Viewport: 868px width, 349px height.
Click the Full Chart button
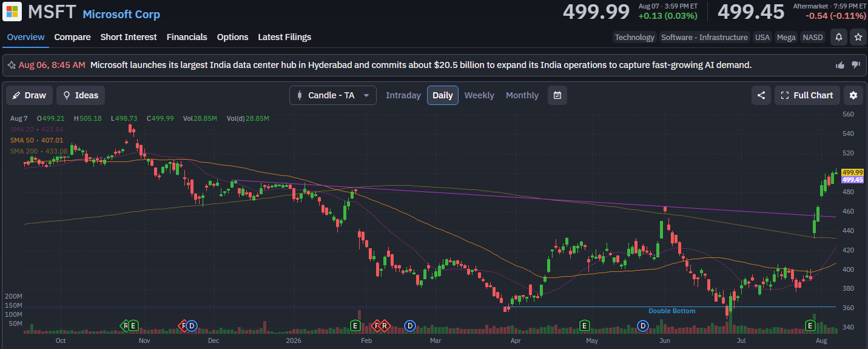(x=807, y=95)
